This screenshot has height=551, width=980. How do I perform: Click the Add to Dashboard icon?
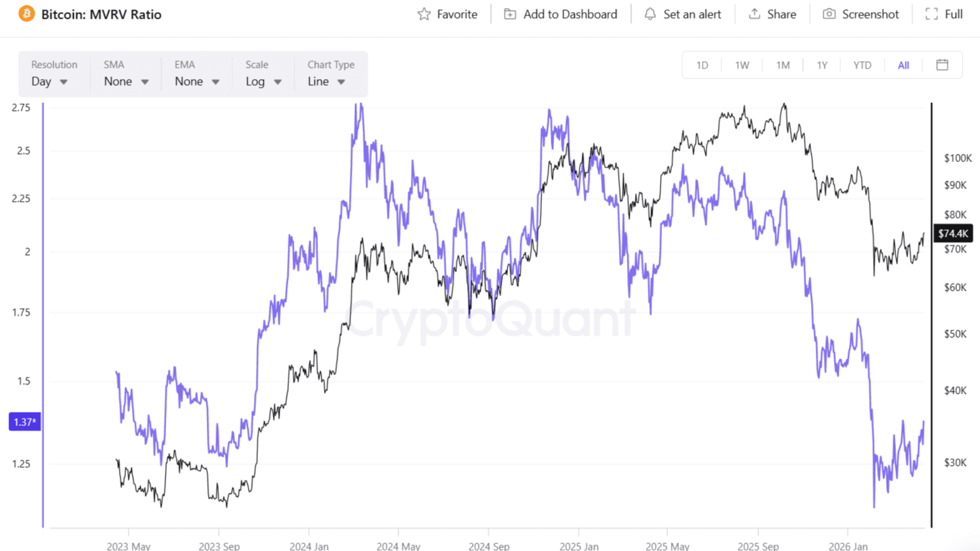point(510,13)
